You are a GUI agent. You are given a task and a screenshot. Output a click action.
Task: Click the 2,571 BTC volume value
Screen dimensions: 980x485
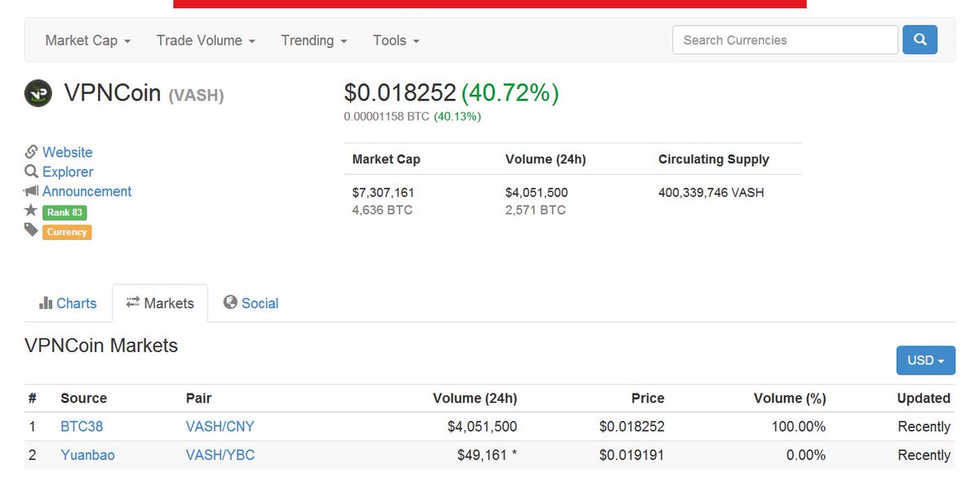(x=536, y=210)
